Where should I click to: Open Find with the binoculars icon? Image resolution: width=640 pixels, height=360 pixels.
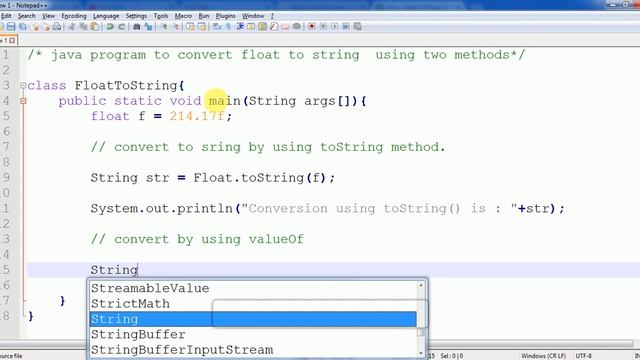tap(136, 27)
